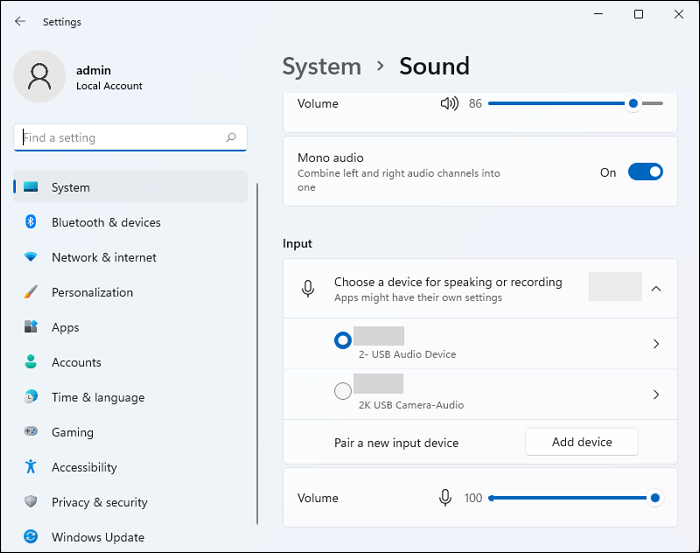
Task: Click the System breadcrumb link
Action: point(321,67)
